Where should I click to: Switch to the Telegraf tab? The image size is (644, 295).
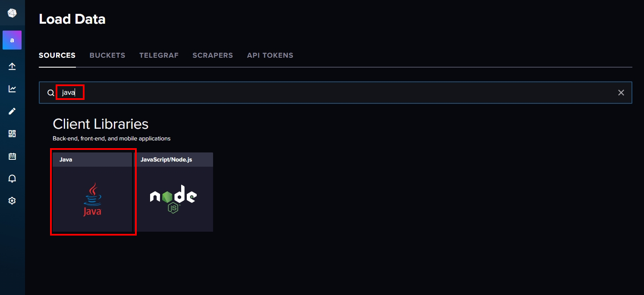tap(159, 56)
